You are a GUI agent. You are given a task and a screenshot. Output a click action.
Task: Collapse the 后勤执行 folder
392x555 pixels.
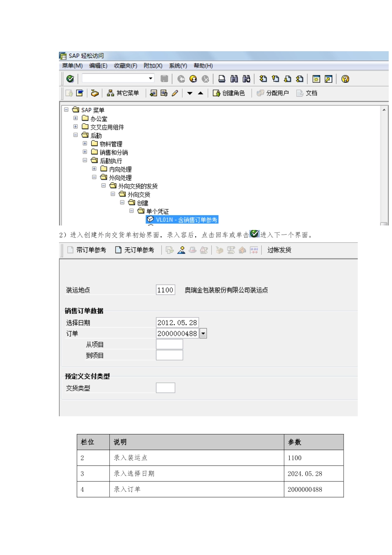85,160
